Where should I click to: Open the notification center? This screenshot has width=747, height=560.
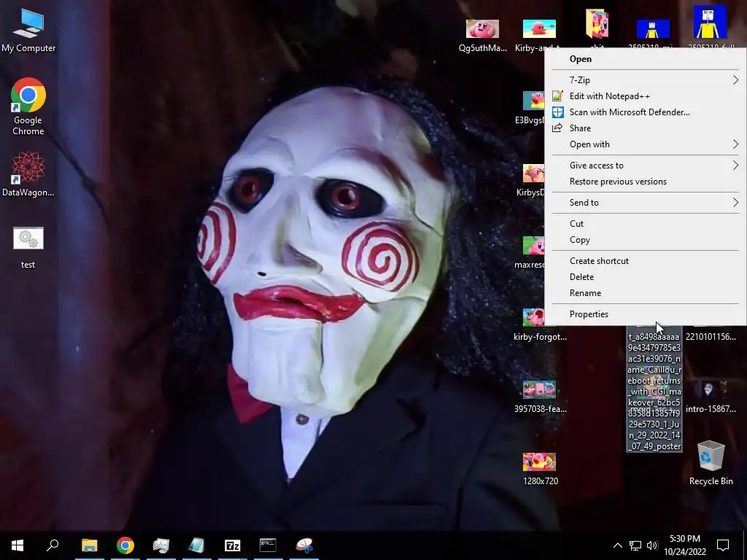coord(723,545)
